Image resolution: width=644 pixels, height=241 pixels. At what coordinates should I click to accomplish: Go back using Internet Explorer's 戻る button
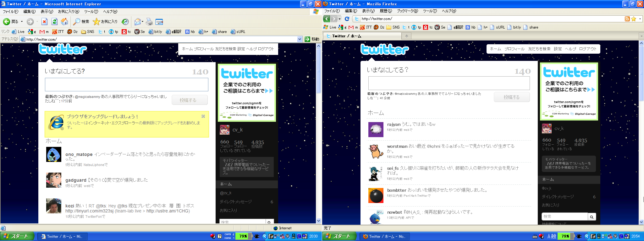coord(10,22)
